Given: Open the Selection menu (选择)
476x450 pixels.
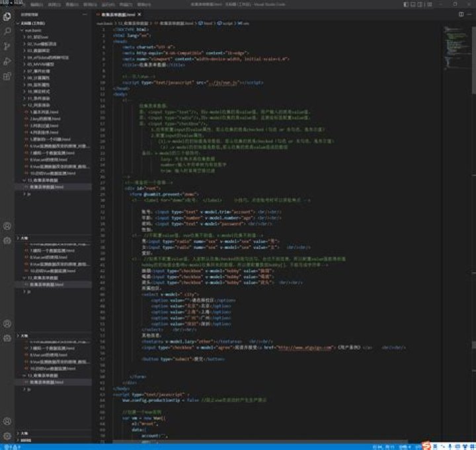Looking at the screenshot, I should point(54,5).
